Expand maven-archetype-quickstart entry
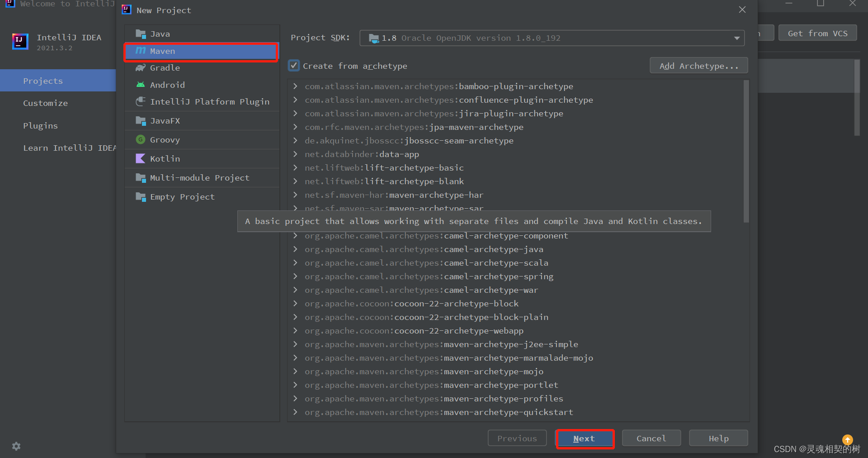Screen dimensions: 868x458 [x=295, y=412]
